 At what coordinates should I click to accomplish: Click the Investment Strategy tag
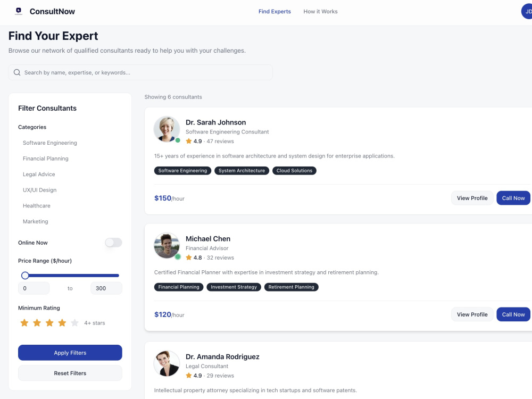tap(234, 287)
